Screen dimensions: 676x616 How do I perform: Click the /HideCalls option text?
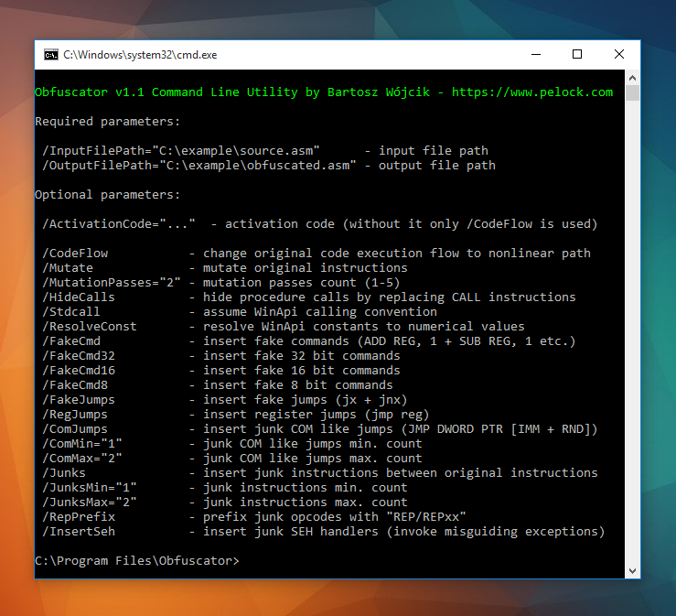click(79, 297)
